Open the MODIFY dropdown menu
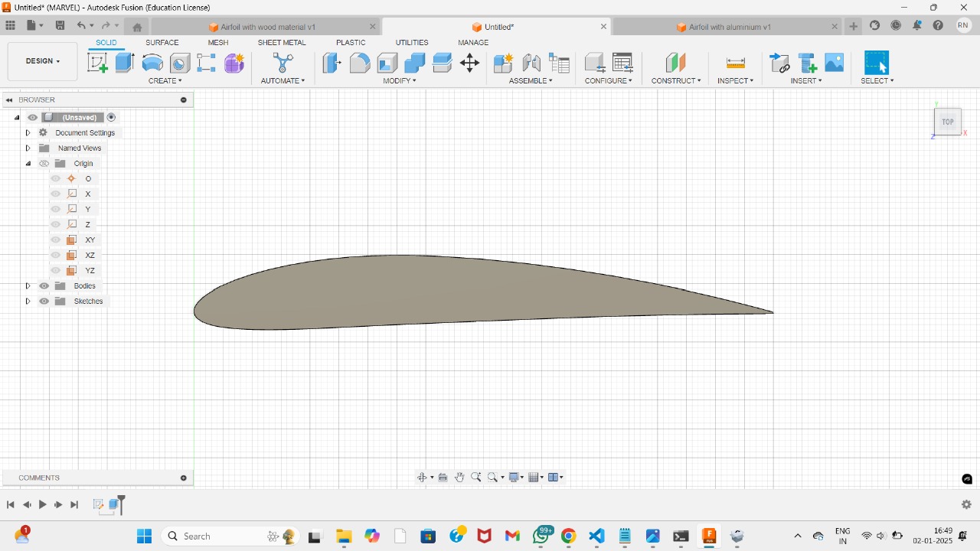This screenshot has height=551, width=980. coord(400,81)
